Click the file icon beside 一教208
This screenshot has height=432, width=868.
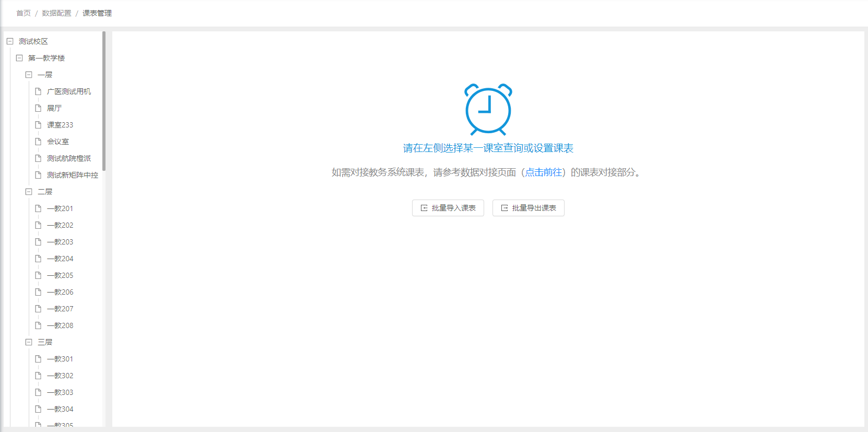[x=38, y=325]
